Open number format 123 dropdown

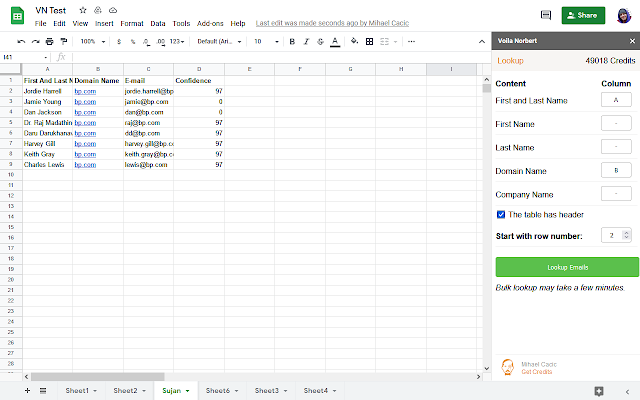[x=177, y=42]
